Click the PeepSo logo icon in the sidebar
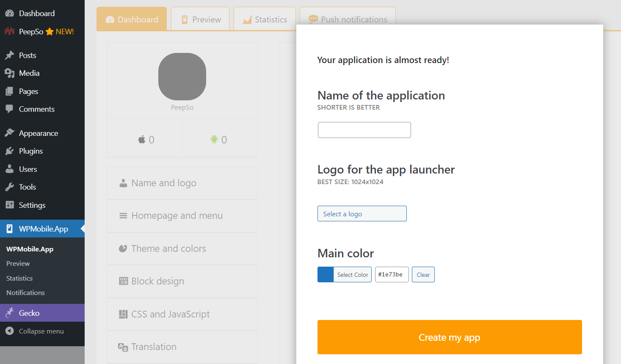 [9, 31]
